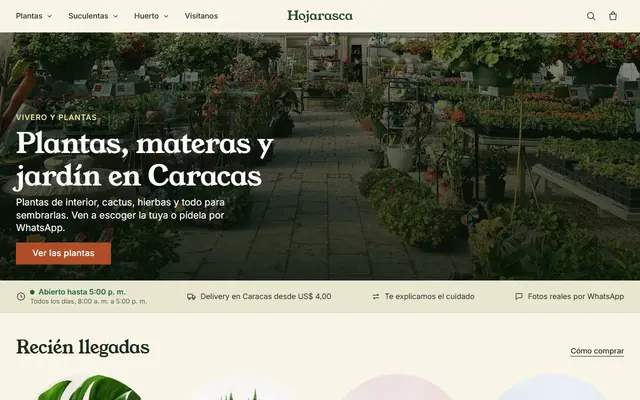Click the Plantas, materas y jardín headline
The height and width of the screenshot is (400, 640).
coord(144,160)
